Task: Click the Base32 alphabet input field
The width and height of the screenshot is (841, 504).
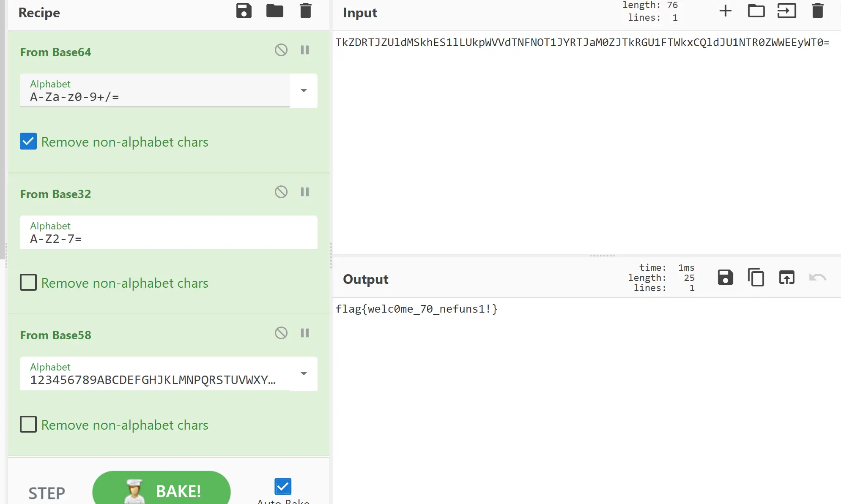Action: 168,239
